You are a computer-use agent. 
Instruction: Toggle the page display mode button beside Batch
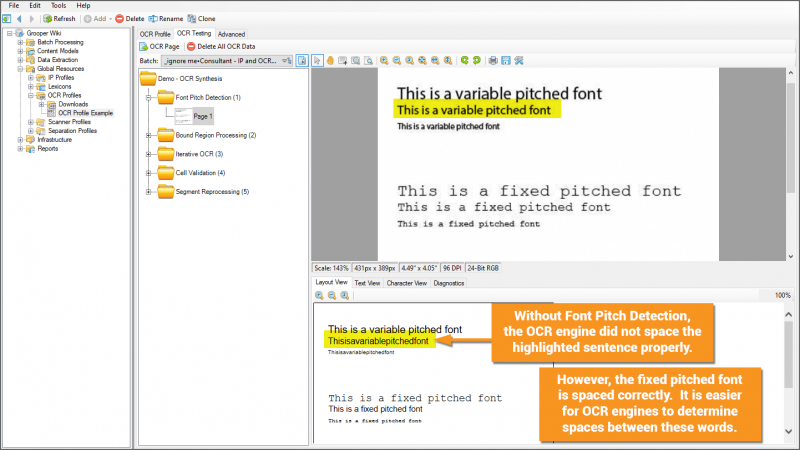point(302,61)
